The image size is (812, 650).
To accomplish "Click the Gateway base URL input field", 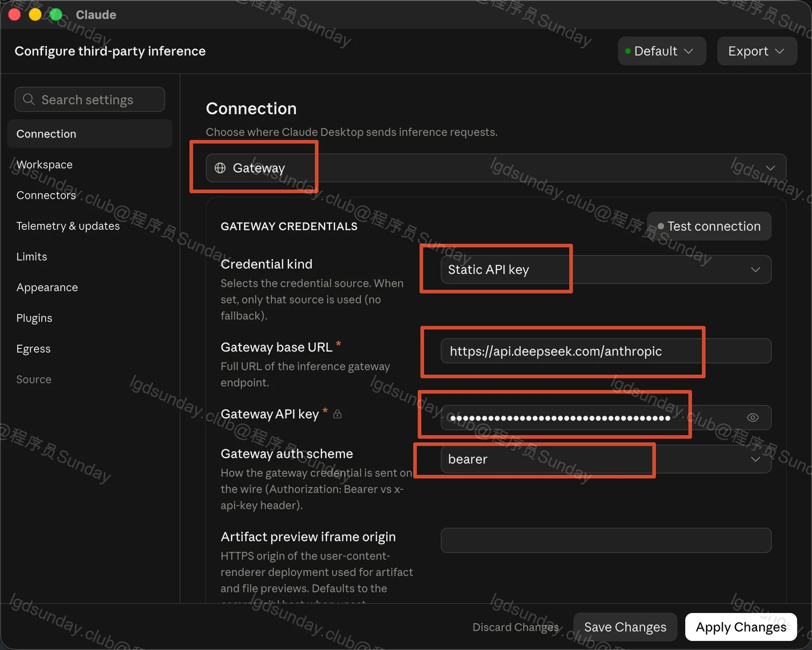I will pyautogui.click(x=606, y=351).
